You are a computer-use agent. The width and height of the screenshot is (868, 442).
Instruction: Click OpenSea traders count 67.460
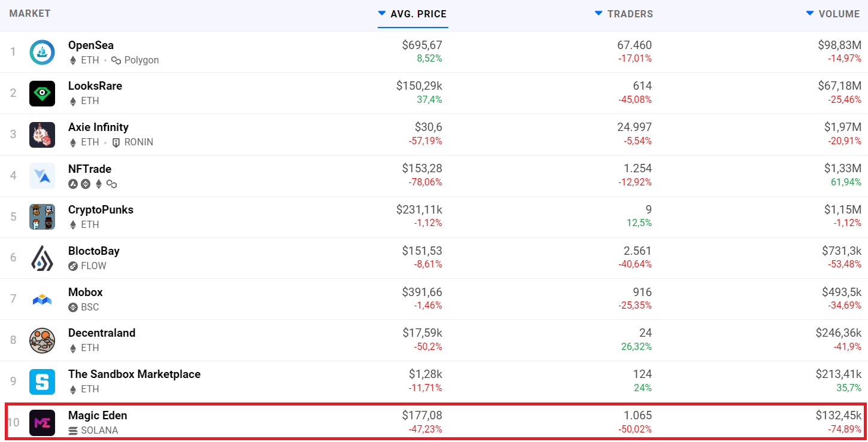[x=635, y=45]
